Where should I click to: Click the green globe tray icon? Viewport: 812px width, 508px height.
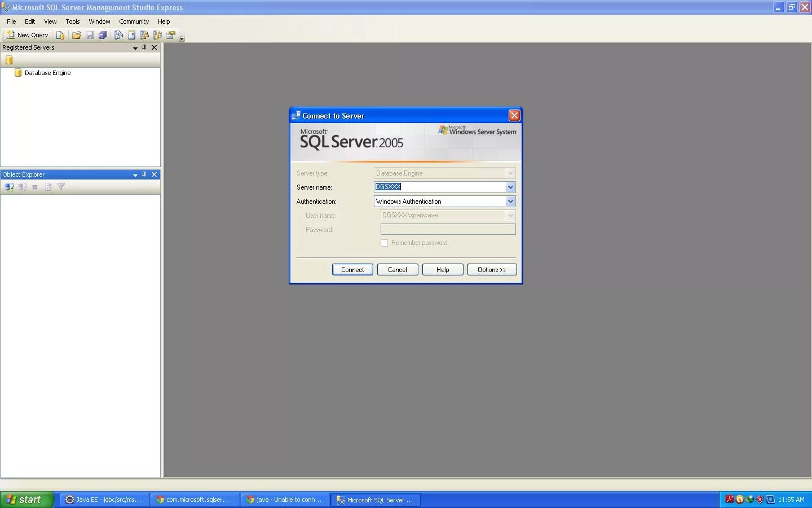pos(749,500)
